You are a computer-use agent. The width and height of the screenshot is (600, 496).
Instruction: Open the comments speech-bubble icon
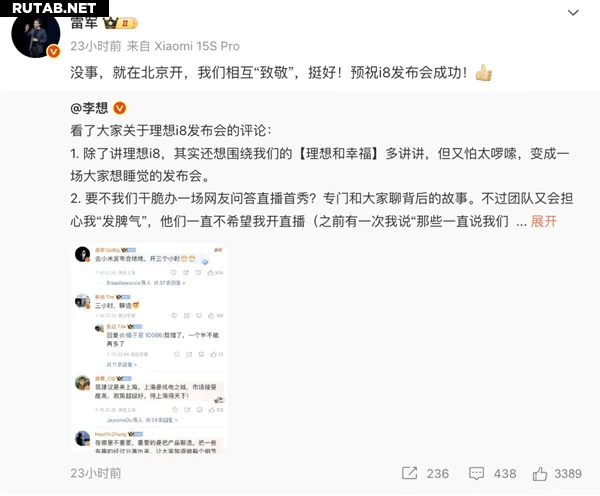[476, 473]
